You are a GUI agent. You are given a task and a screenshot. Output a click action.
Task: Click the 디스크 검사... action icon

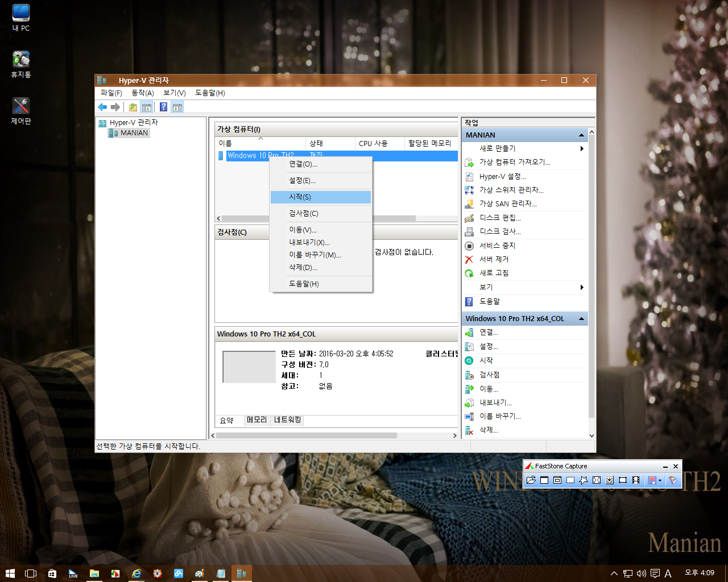coord(469,232)
